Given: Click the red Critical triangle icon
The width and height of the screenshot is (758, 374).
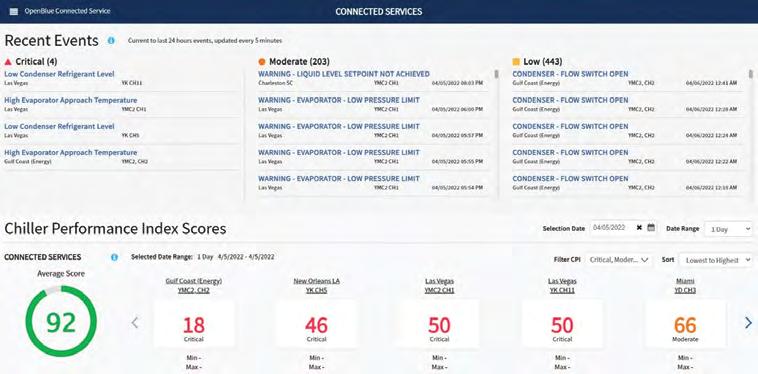Looking at the screenshot, I should tap(8, 62).
